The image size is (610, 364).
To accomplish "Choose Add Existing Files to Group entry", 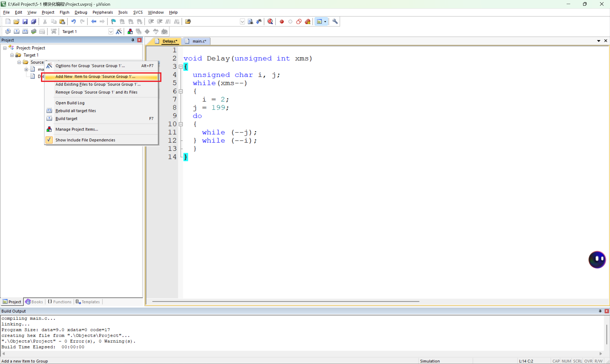I will pos(98,84).
